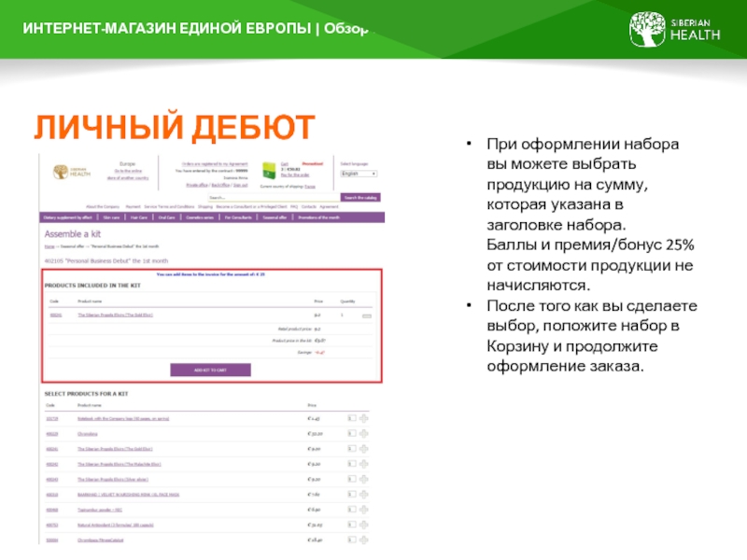Click the Contacts link
The image size is (747, 560).
click(x=309, y=207)
